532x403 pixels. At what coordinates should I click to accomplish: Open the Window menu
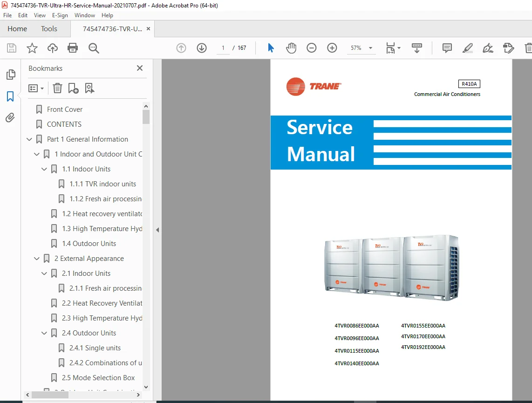tap(84, 15)
